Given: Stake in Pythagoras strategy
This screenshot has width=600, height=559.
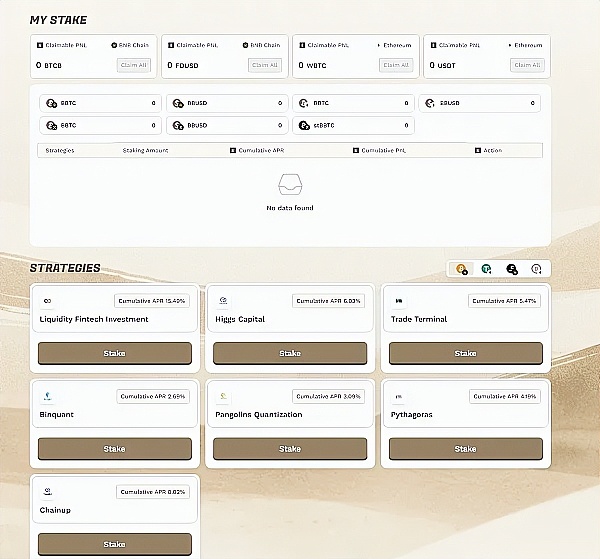Looking at the screenshot, I should [x=466, y=449].
